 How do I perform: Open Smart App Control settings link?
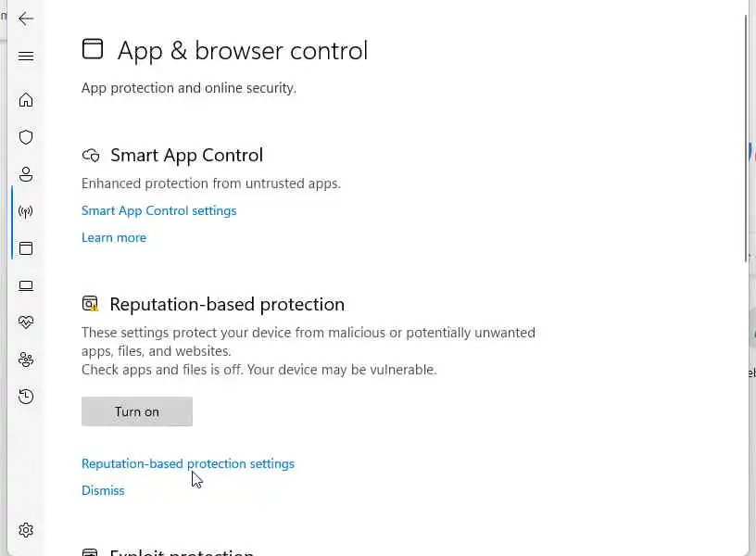pyautogui.click(x=158, y=210)
